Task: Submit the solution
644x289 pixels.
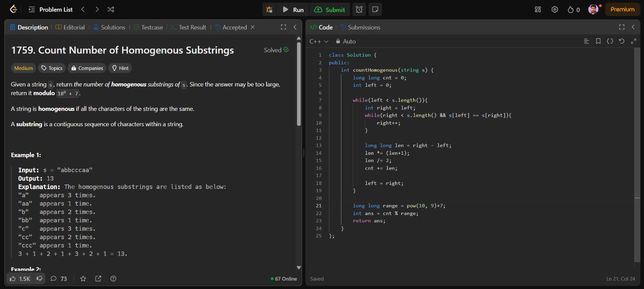Action: point(330,10)
